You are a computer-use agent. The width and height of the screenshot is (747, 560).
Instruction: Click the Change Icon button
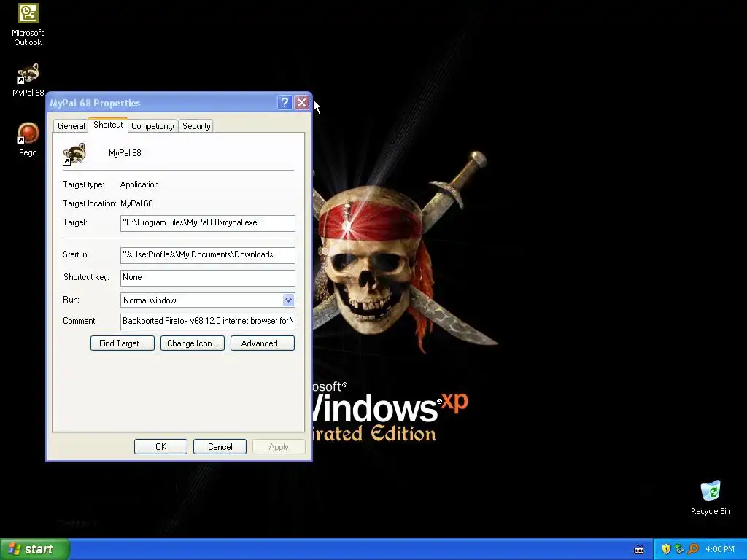pyautogui.click(x=193, y=343)
